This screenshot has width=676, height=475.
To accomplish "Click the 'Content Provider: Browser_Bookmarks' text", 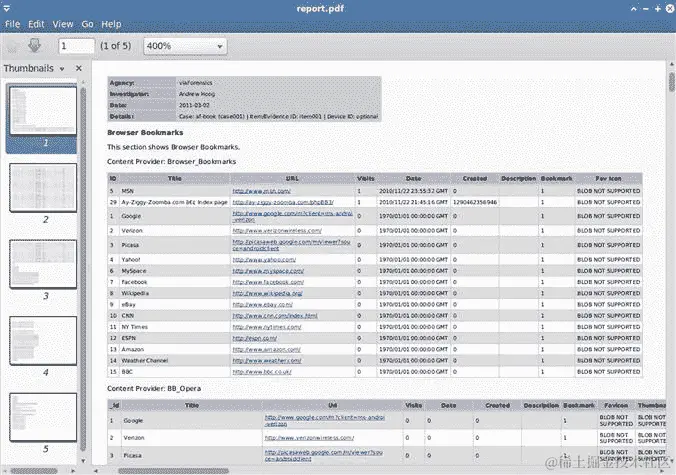I will [x=172, y=162].
